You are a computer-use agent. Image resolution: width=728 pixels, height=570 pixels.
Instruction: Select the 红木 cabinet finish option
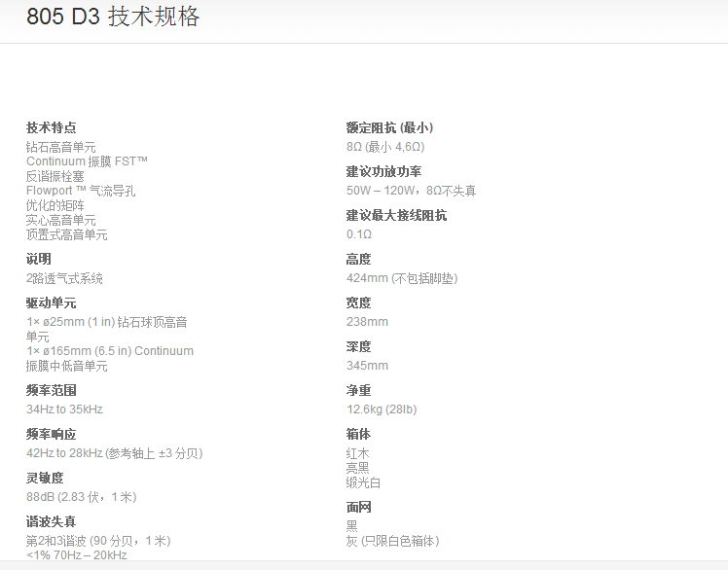(x=358, y=453)
